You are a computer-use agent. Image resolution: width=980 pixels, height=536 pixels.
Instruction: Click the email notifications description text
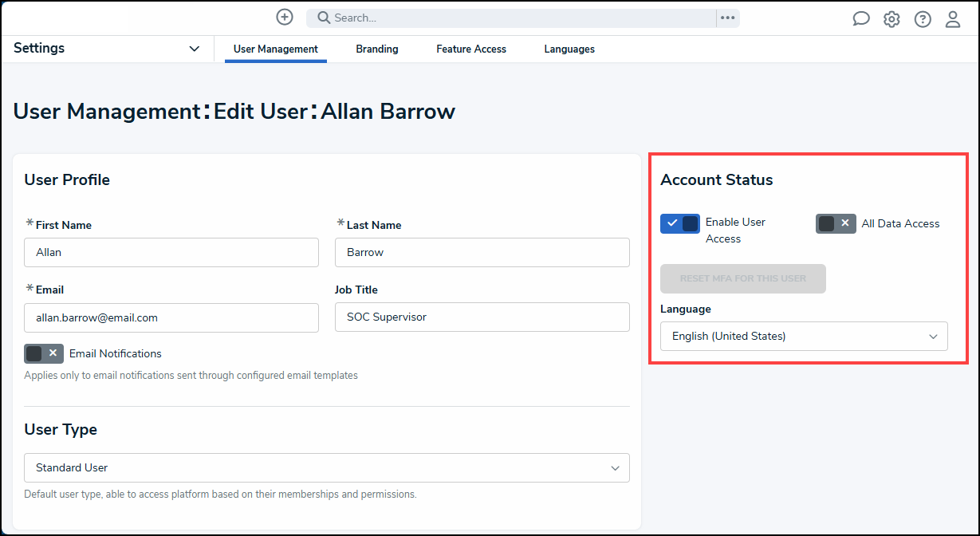[191, 376]
